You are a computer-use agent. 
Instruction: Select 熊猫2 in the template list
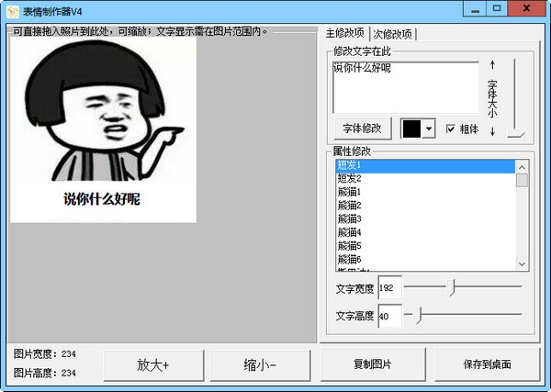click(425, 205)
